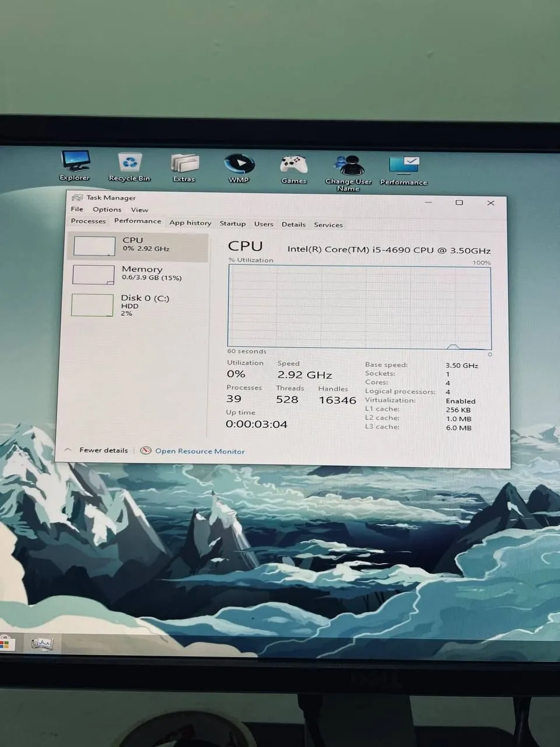
Task: Click the processes count 39
Action: coord(234,399)
